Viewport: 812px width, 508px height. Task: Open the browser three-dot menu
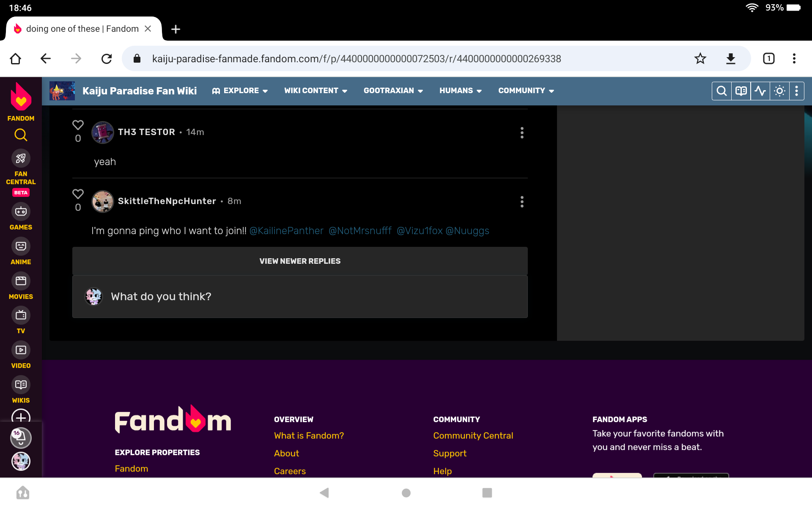click(794, 58)
